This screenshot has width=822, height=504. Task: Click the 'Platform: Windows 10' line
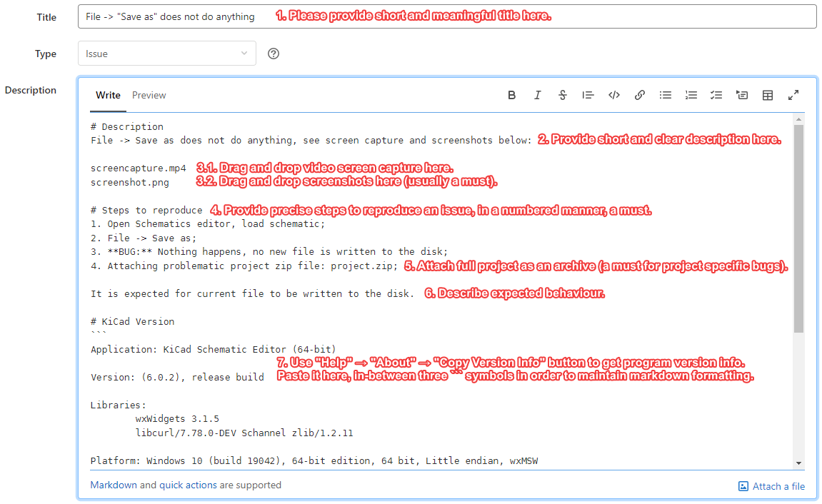(314, 461)
